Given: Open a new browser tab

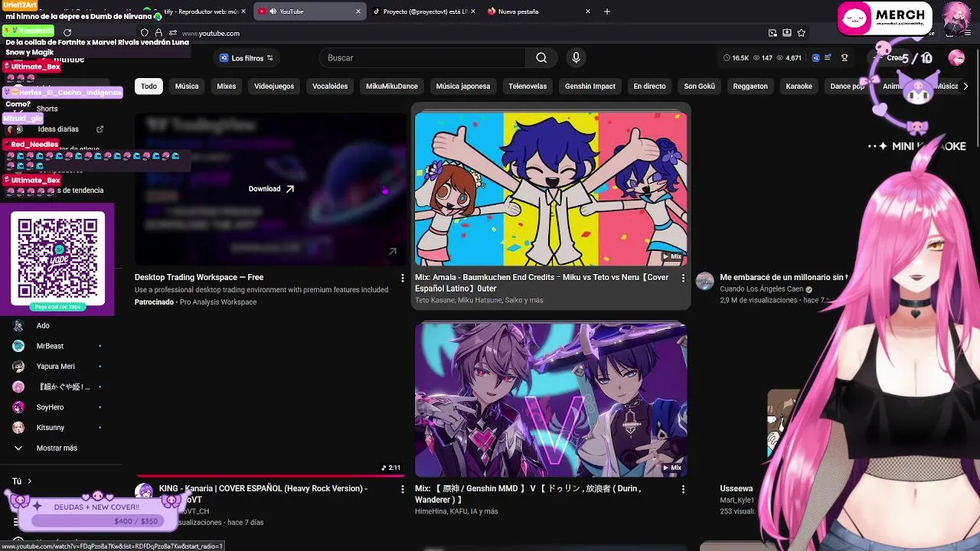Looking at the screenshot, I should (607, 11).
